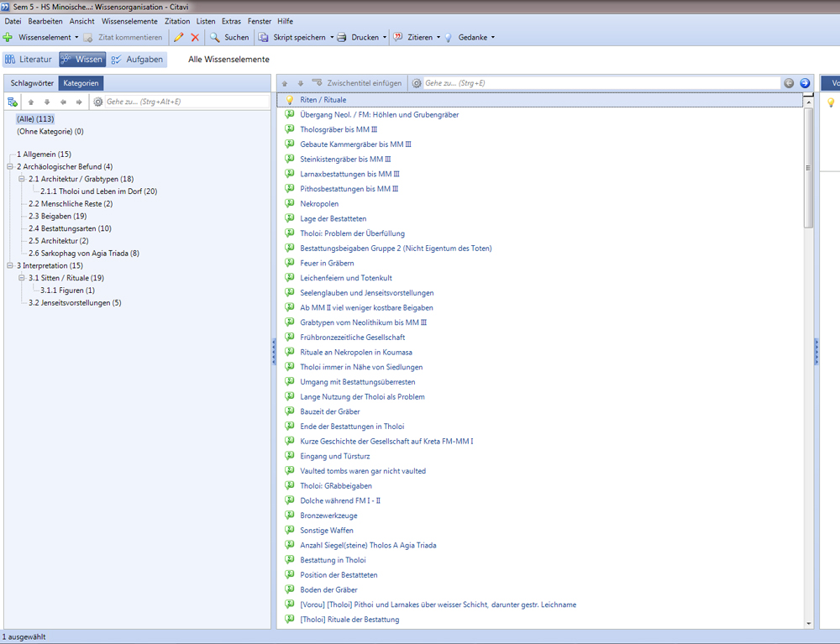Screen dimensions: 840x644
Task: Click the knowledge list Gehe zu field
Action: [601, 83]
